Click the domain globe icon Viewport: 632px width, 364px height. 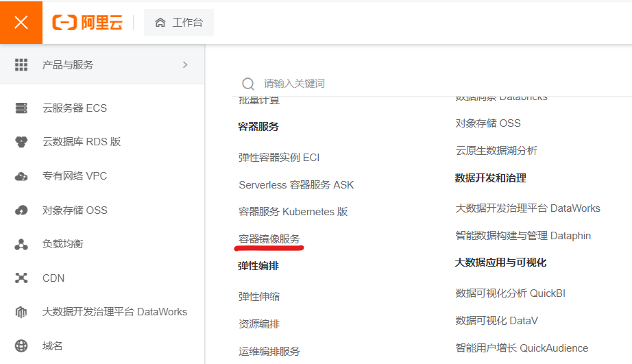pyautogui.click(x=21, y=346)
